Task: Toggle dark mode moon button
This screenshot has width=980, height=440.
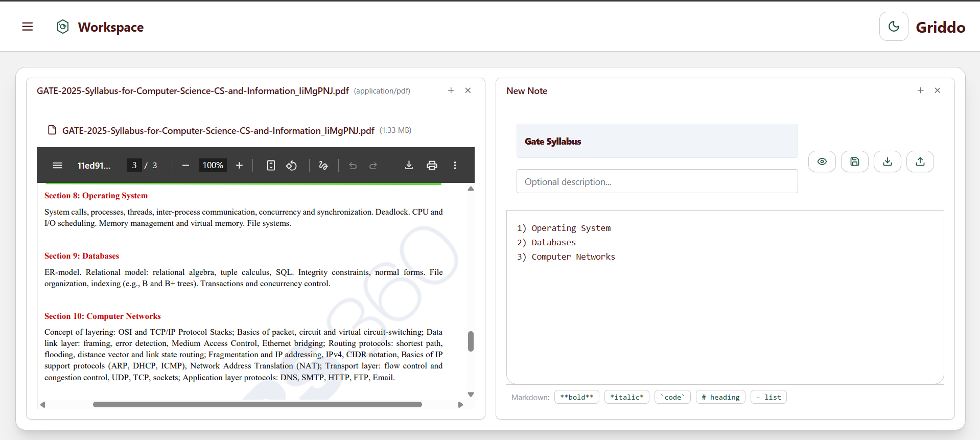Action: coord(894,27)
